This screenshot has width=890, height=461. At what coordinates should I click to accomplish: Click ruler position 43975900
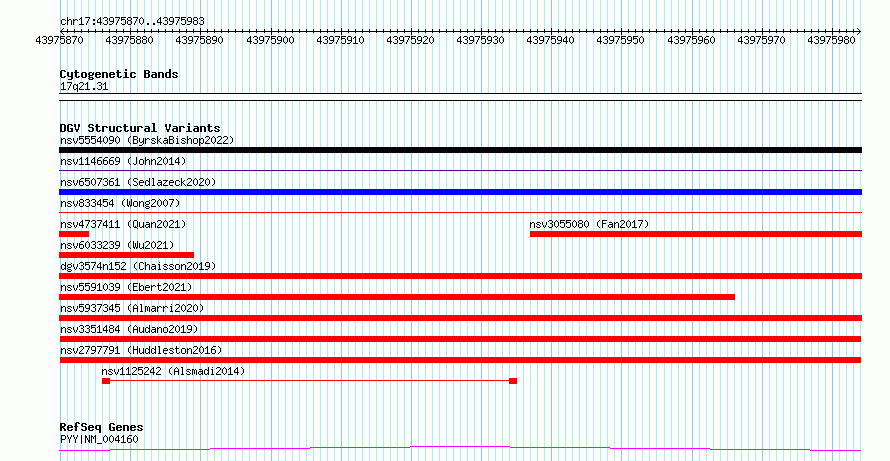click(270, 40)
